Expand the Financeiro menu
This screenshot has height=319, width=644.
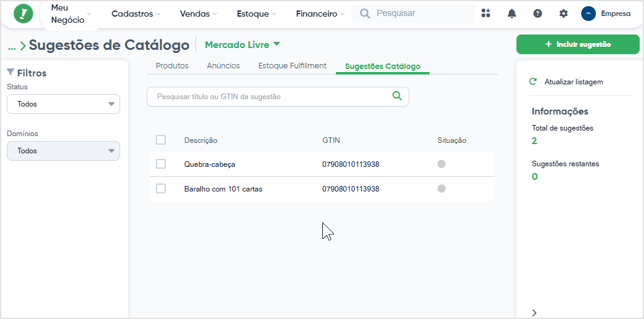322,14
